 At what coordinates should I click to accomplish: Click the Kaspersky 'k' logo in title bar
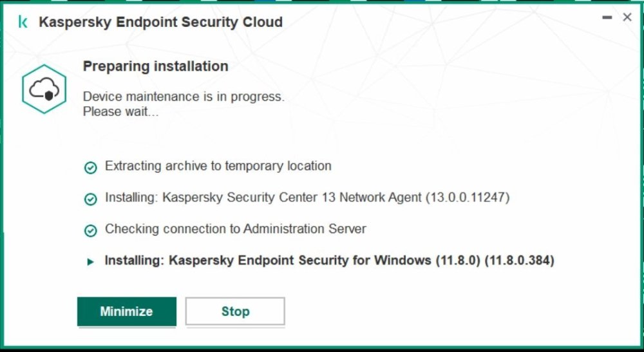point(23,23)
